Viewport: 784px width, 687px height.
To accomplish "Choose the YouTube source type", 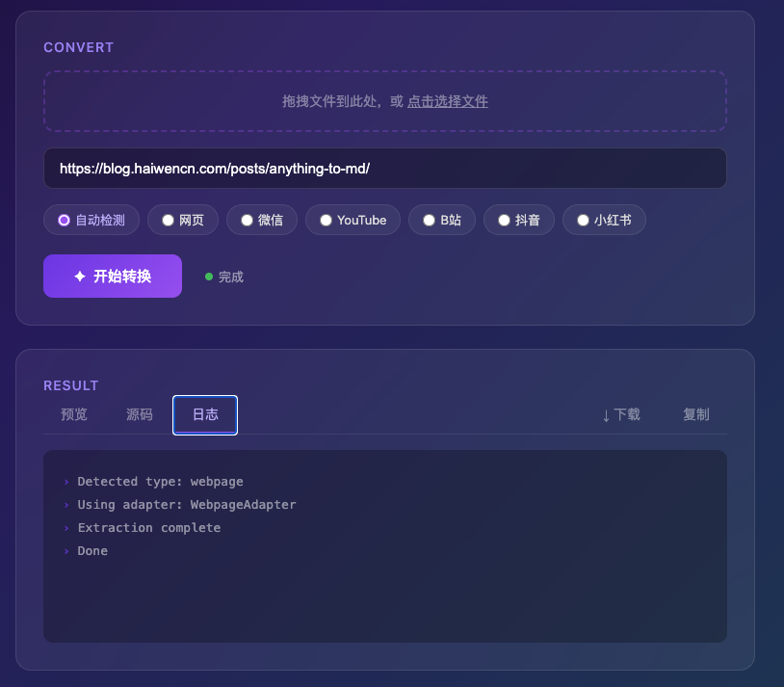I will (326, 220).
